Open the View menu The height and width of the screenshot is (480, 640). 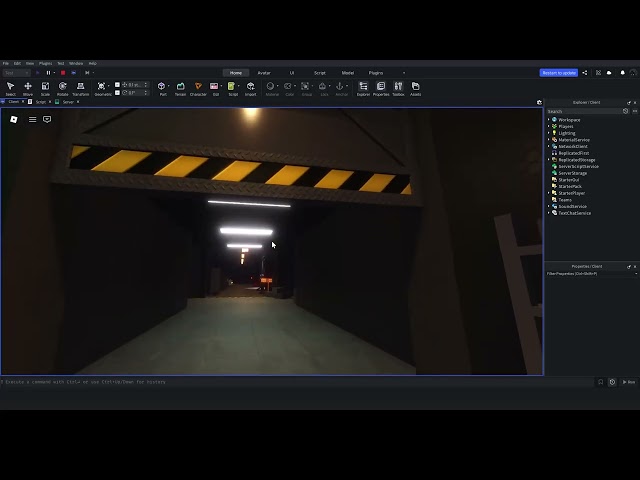pos(30,63)
